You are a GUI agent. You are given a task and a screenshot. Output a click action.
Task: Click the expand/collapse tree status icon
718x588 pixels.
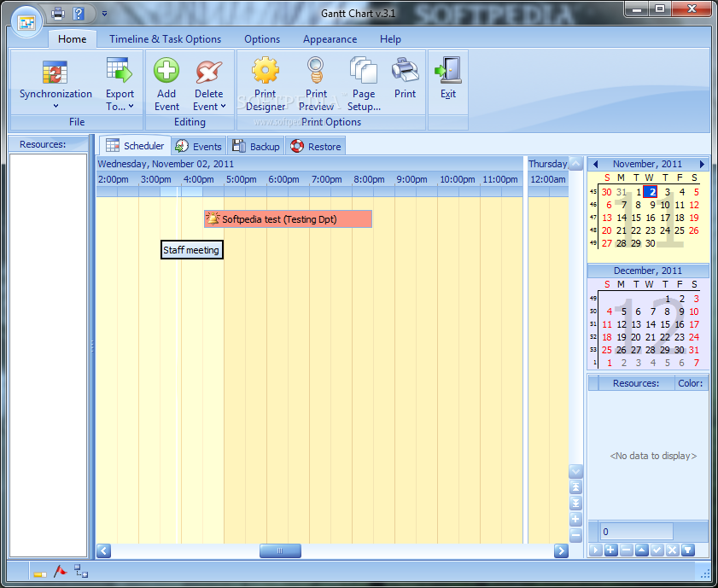pyautogui.click(x=81, y=571)
